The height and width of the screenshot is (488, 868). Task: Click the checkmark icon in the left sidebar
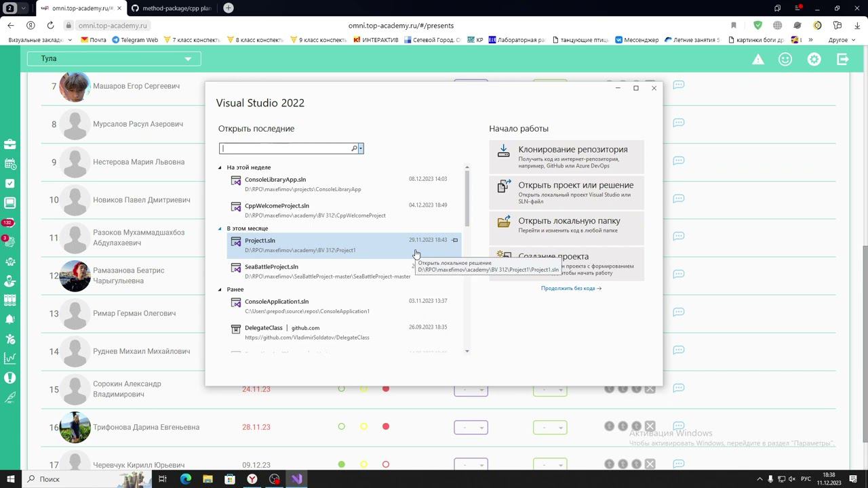click(10, 184)
